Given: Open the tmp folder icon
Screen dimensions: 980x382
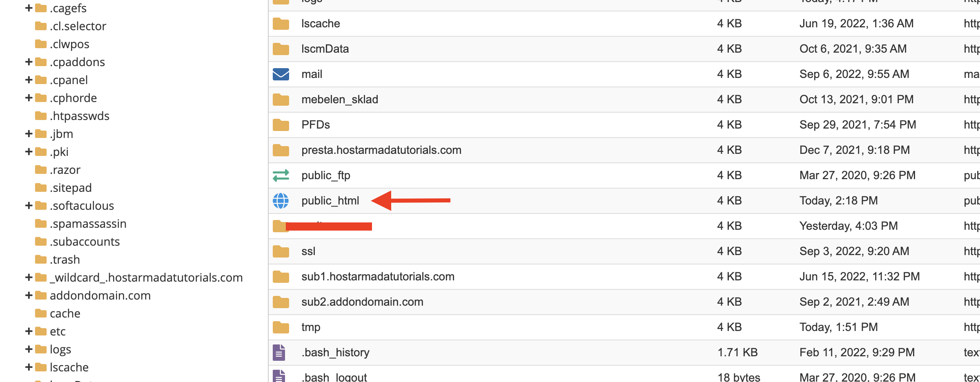Looking at the screenshot, I should (x=280, y=327).
